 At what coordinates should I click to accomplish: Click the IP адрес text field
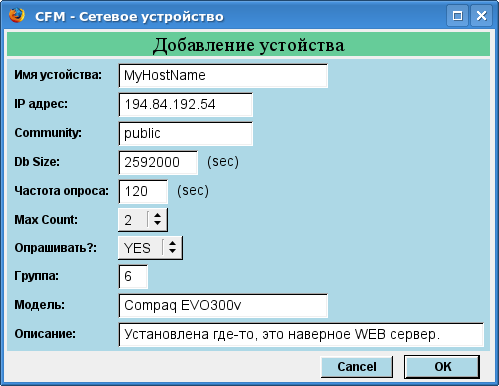pos(186,105)
